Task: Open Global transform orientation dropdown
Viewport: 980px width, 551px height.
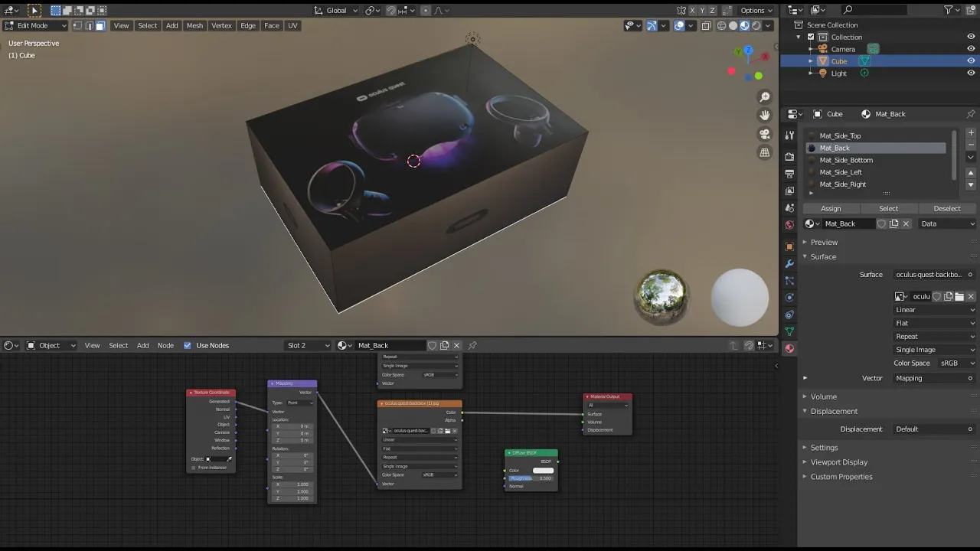Action: (335, 11)
